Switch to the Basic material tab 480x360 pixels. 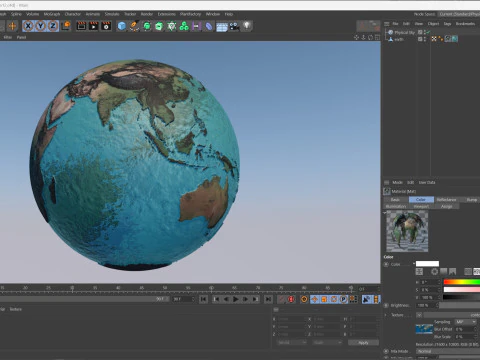pos(395,199)
